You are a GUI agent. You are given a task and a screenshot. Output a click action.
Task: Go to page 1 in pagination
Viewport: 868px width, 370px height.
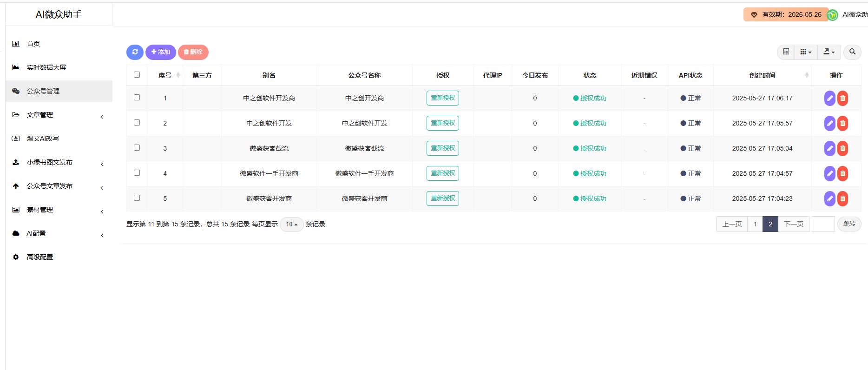pos(755,224)
